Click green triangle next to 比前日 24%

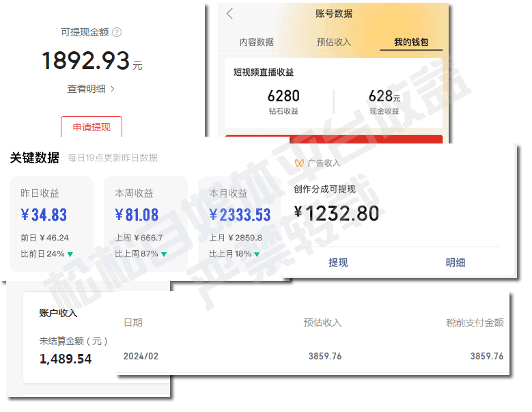[70, 254]
